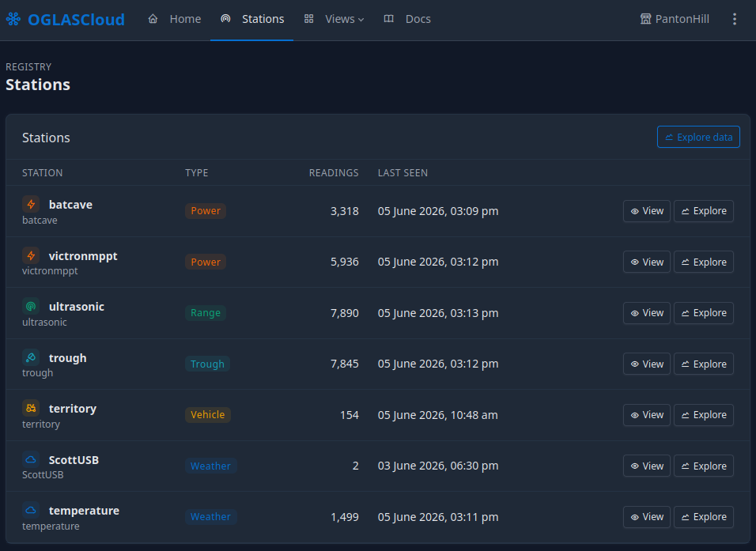Click the temperature cloud icon

coord(31,510)
